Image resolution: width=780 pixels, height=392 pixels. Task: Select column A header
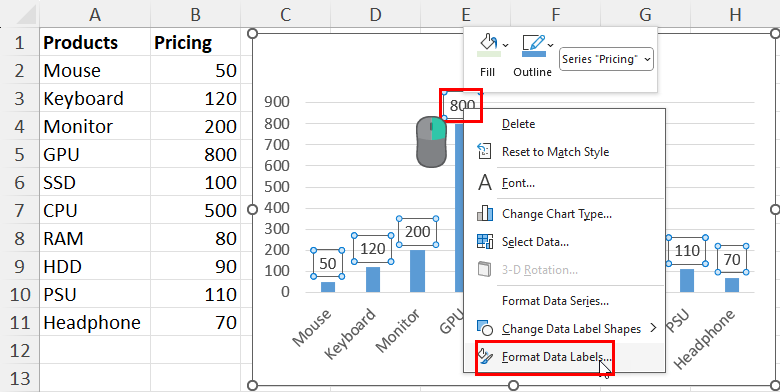pos(95,14)
